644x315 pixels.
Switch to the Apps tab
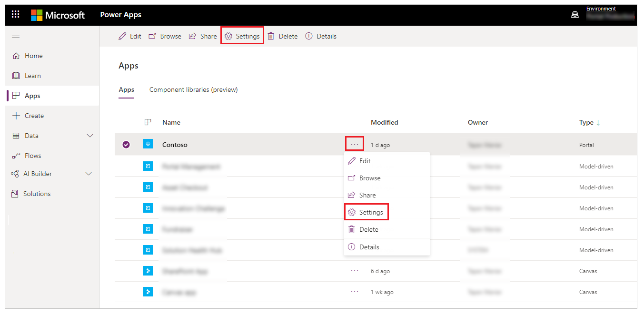(x=127, y=89)
